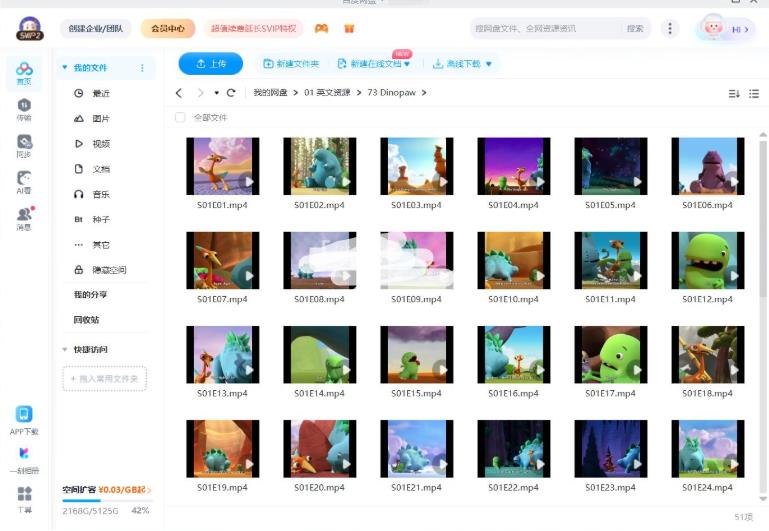Screen dimensions: 769x531
Task: Open the three-dot more menu in header
Action: [x=670, y=28]
